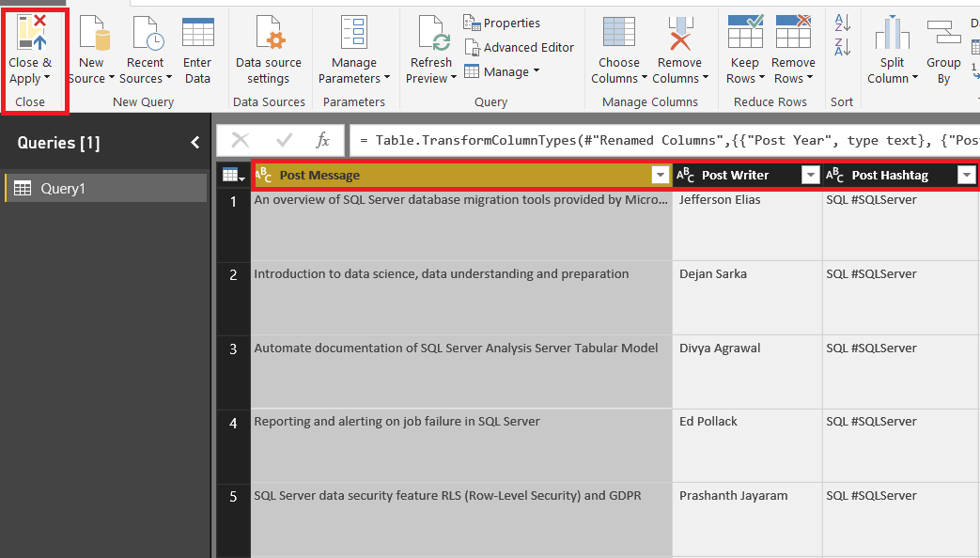The height and width of the screenshot is (558, 980).
Task: Select Query1 in the Queries list
Action: (x=63, y=189)
